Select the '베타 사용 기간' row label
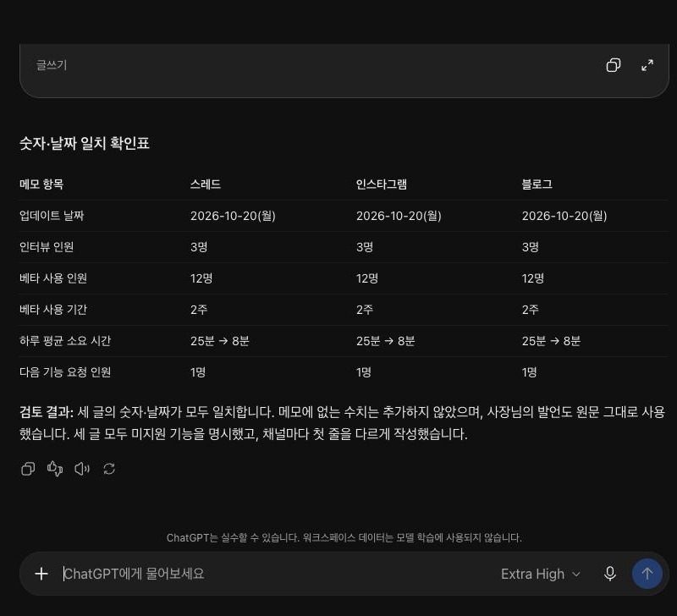677x616 pixels. coord(53,310)
